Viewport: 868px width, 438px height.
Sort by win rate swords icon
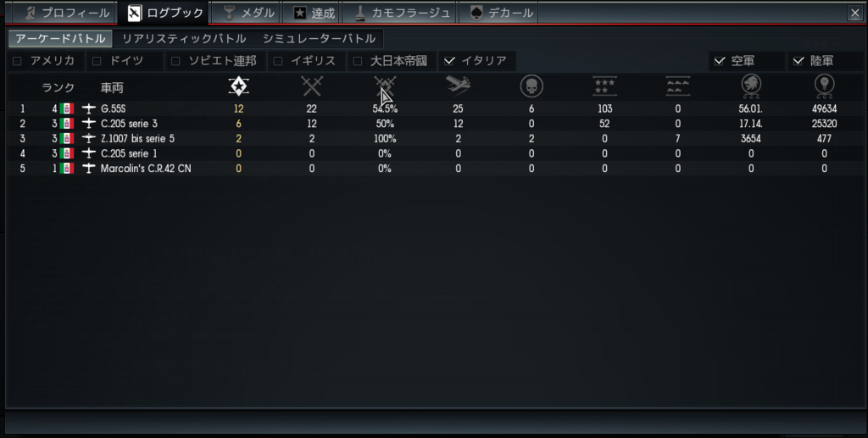[385, 86]
